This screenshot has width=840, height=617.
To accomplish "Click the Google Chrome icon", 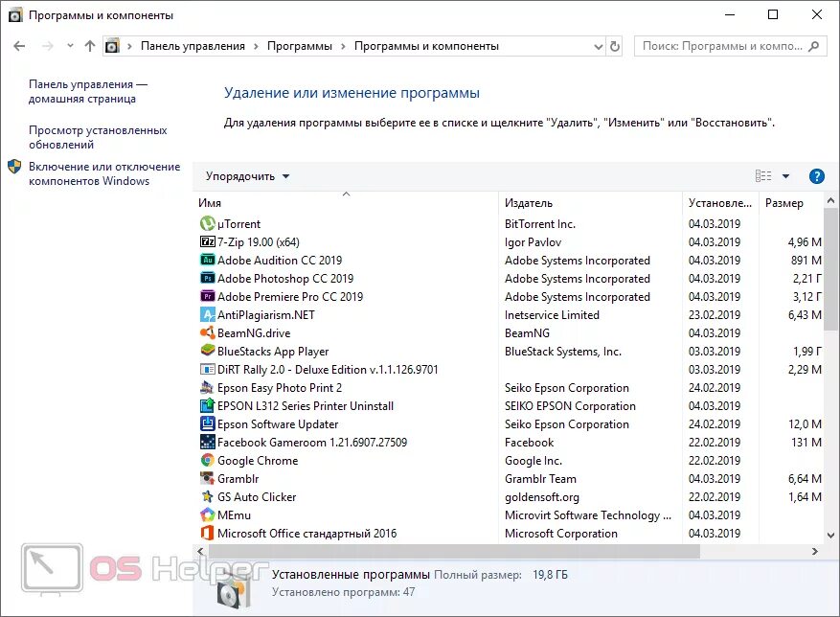I will pos(207,461).
